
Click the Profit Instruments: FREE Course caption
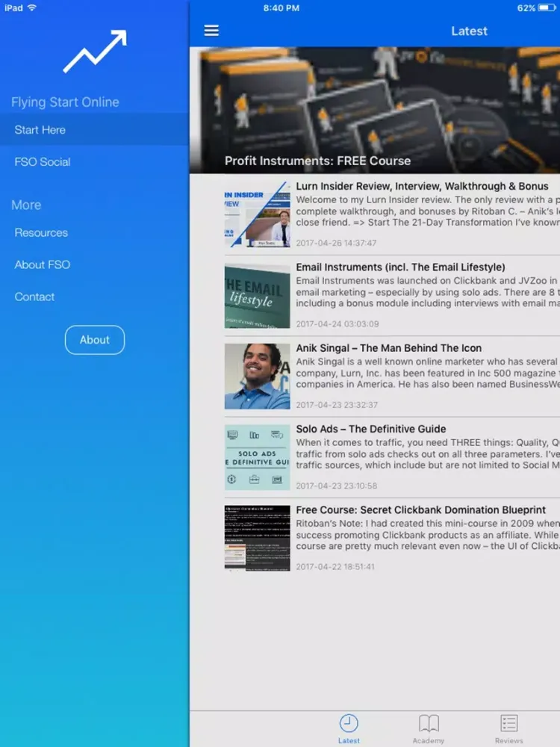pos(317,161)
